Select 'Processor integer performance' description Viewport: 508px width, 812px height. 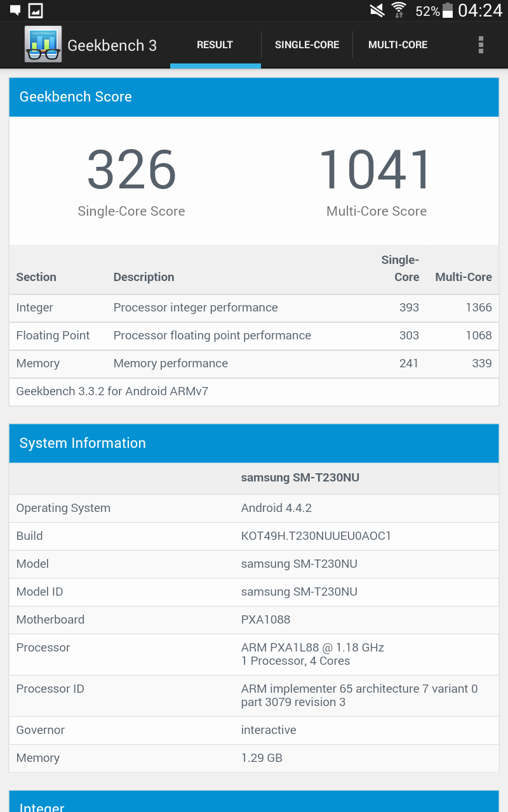point(196,308)
